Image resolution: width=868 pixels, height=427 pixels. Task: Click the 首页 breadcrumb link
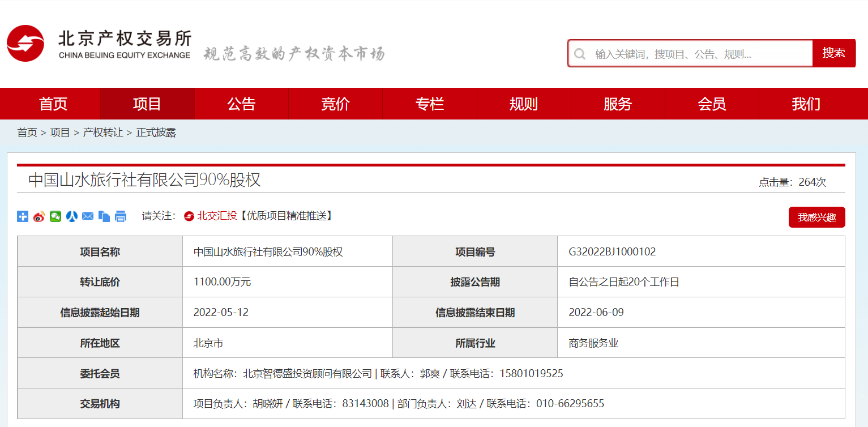[x=27, y=133]
